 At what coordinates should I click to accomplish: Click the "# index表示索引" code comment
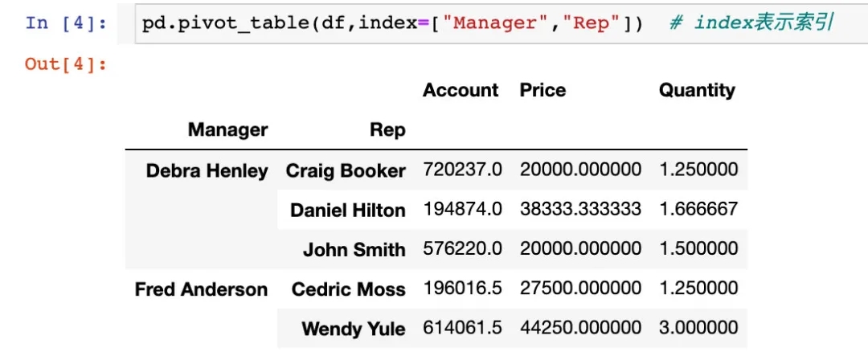751,23
